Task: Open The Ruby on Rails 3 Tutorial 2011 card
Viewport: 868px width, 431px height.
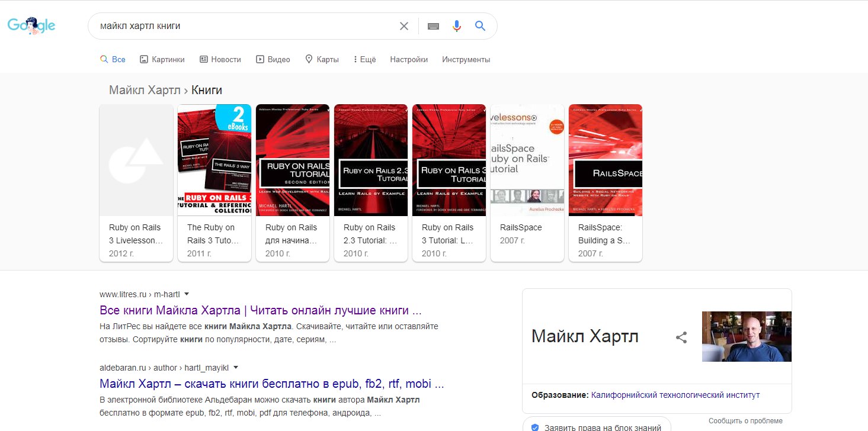Action: pos(214,183)
